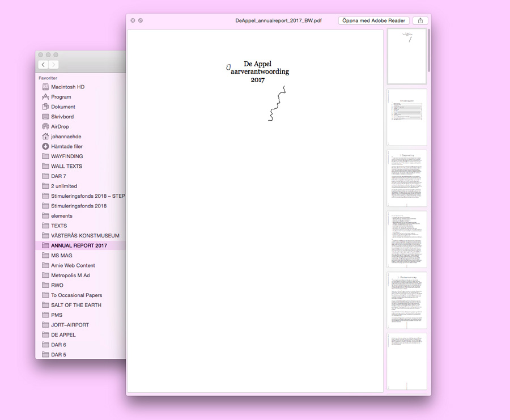This screenshot has width=510, height=420.
Task: Open the AirDrop icon in the sidebar
Action: coord(45,126)
